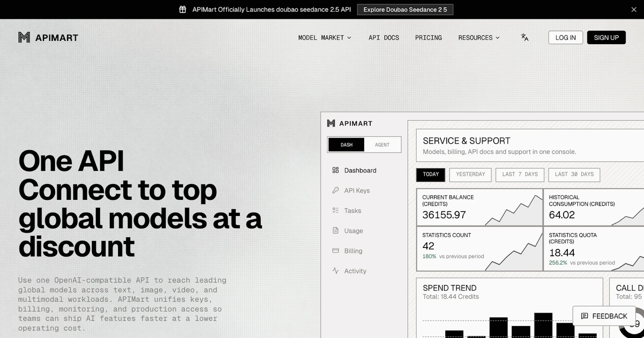
Task: Switch to the DASH toggle option
Action: [346, 145]
